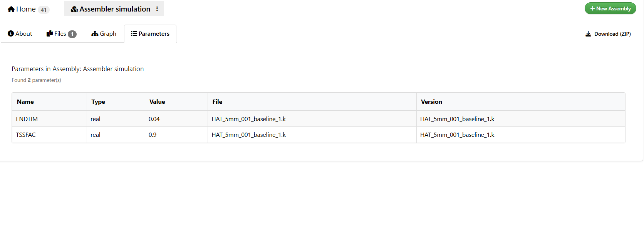Click the ENDTIM value 0.04 cell
The image size is (644, 236).
pyautogui.click(x=154, y=119)
